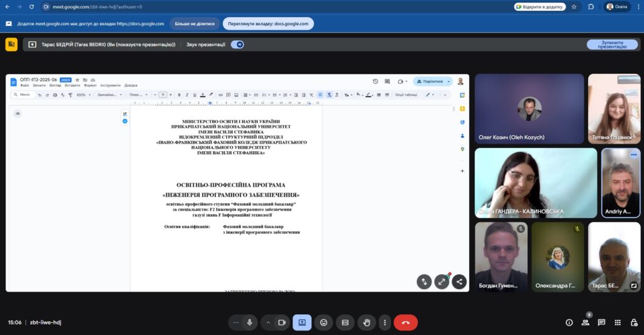Viewport: 644px width, 335px height.
Task: Open the Формат menu in Docs
Action: coord(90,85)
